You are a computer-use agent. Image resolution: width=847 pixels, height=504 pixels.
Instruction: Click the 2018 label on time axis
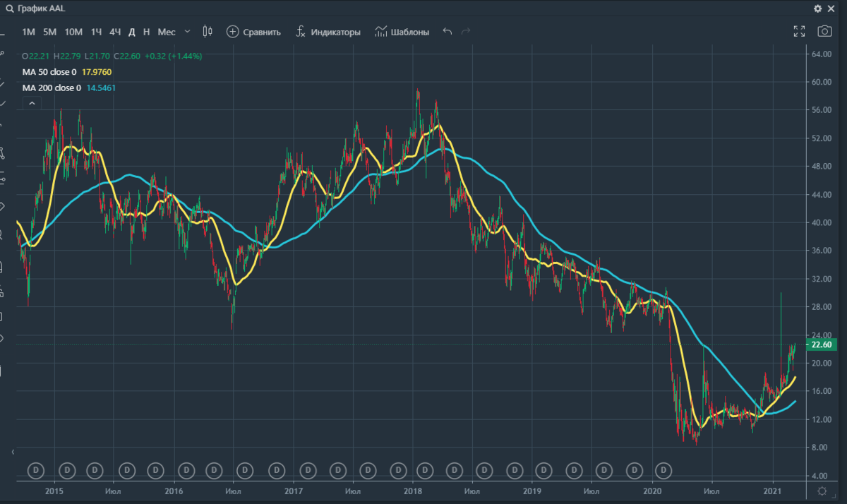pyautogui.click(x=413, y=491)
